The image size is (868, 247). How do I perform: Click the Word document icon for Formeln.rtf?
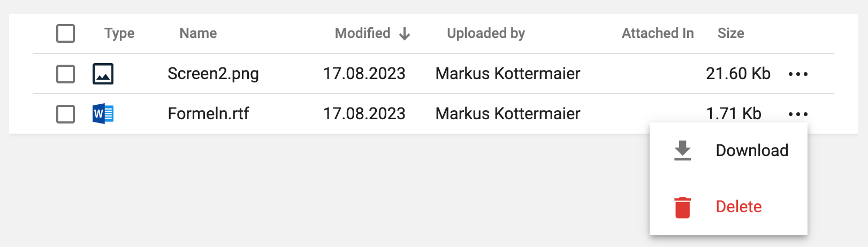pos(103,114)
